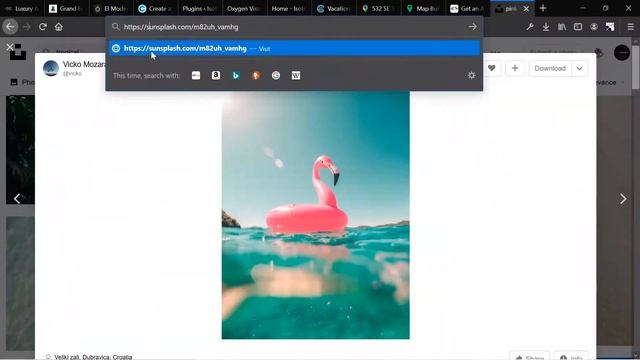
Task: Switch to the 532 SE map tab
Action: click(x=378, y=9)
